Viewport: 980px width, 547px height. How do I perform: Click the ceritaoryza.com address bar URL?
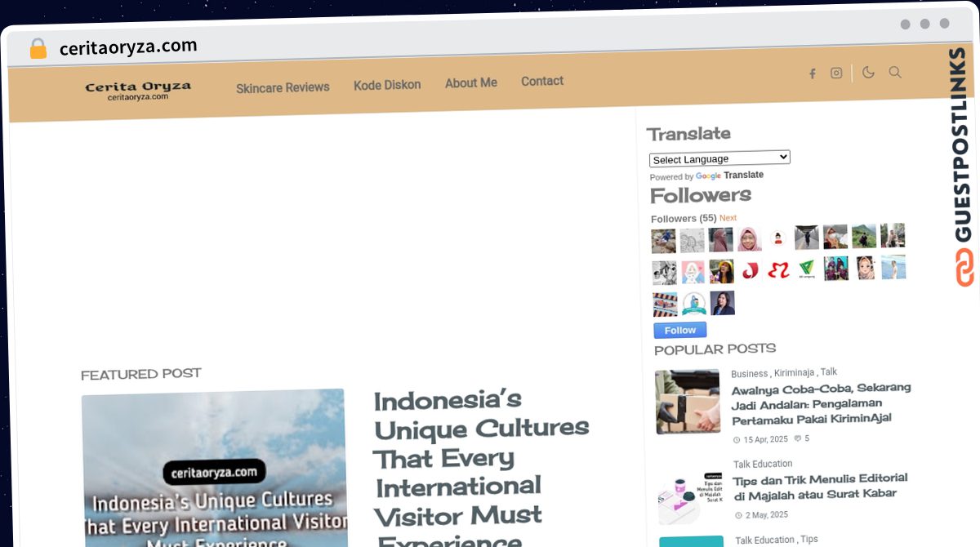(x=128, y=47)
